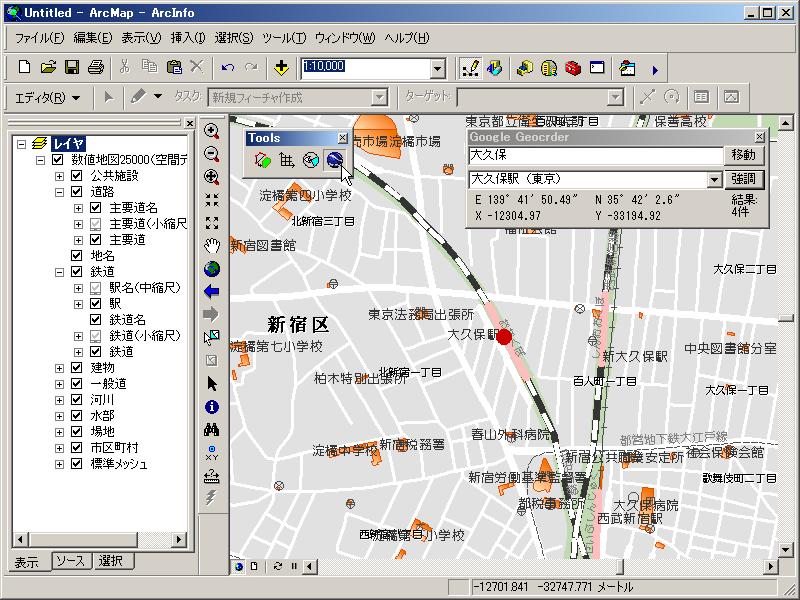
Task: Open a map document with folder icon
Action: (x=48, y=67)
